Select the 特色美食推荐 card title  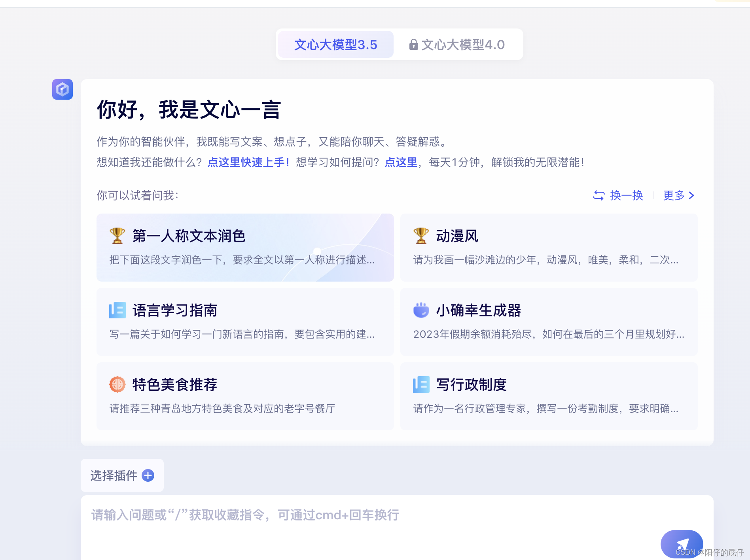pos(175,384)
